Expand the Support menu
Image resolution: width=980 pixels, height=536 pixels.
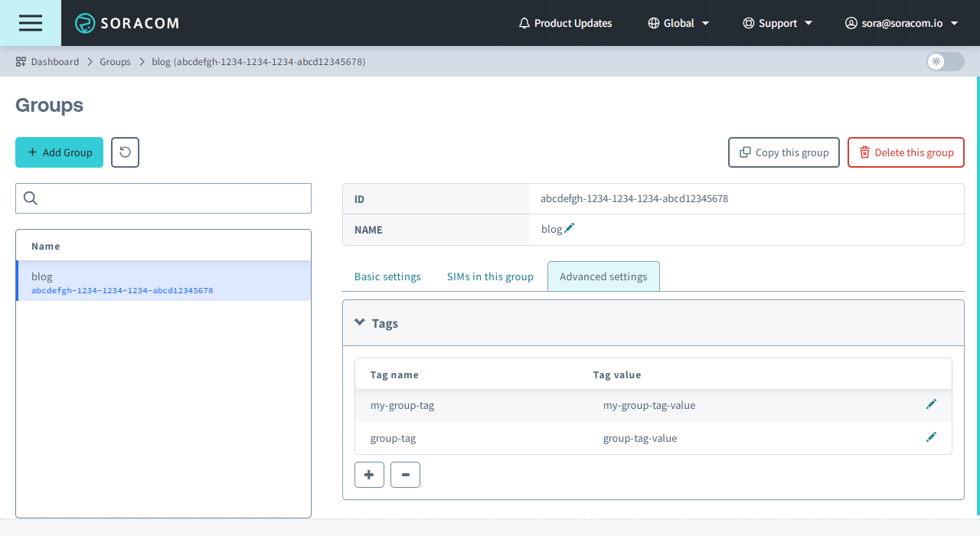777,23
